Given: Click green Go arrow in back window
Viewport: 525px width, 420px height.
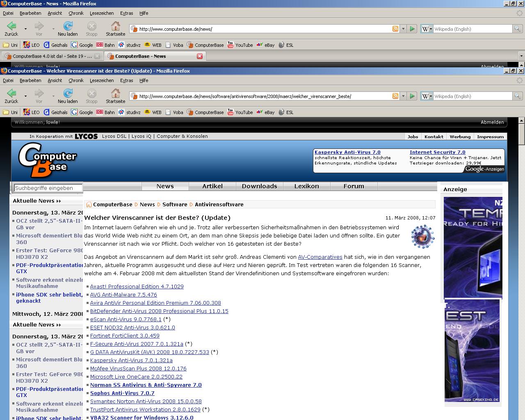Looking at the screenshot, I should click(413, 29).
